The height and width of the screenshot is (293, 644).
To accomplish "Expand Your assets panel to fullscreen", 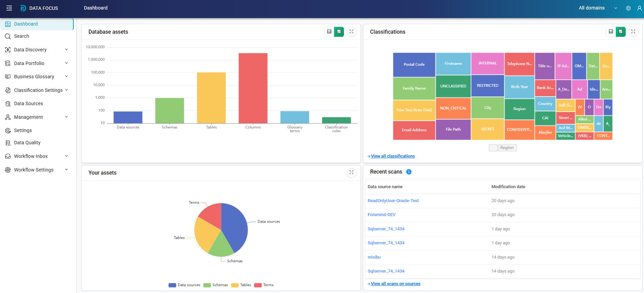I will (x=351, y=173).
